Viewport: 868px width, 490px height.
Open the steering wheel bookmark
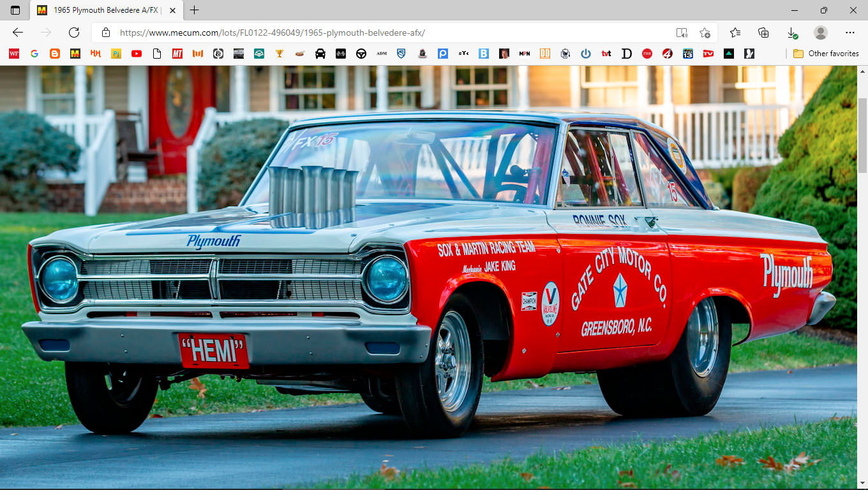(x=361, y=54)
